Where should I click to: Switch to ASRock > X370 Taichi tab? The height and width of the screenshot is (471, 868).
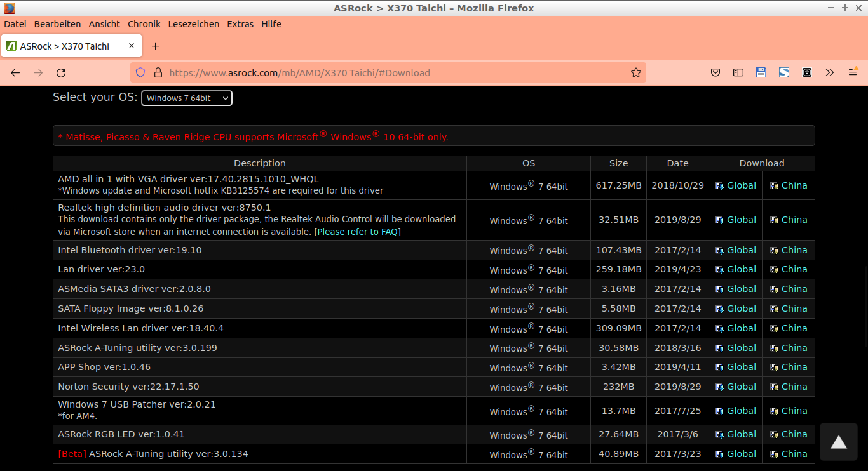[x=71, y=46]
